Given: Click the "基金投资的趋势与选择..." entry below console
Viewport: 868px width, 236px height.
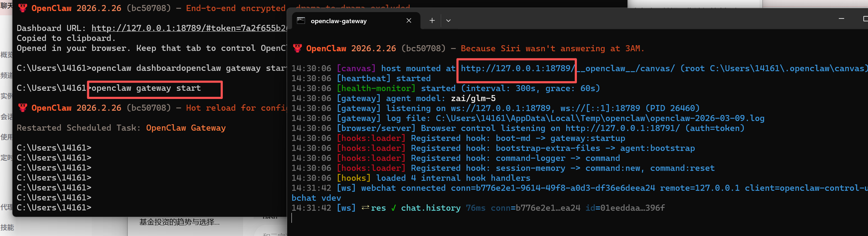Looking at the screenshot, I should click(179, 222).
